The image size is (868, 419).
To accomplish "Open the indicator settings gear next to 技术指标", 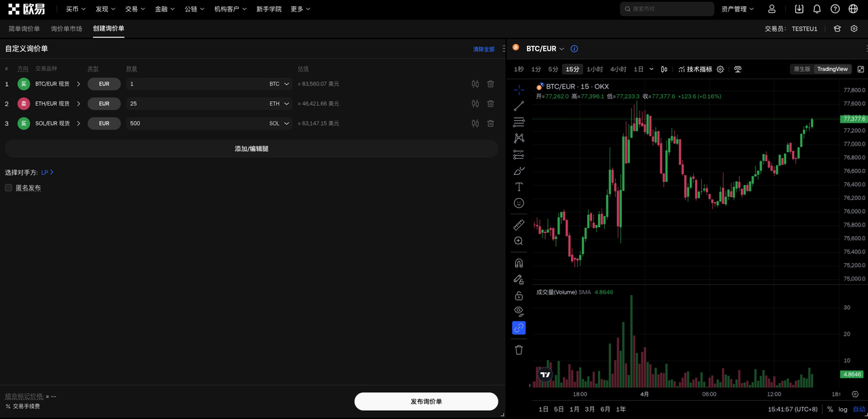I will (721, 68).
